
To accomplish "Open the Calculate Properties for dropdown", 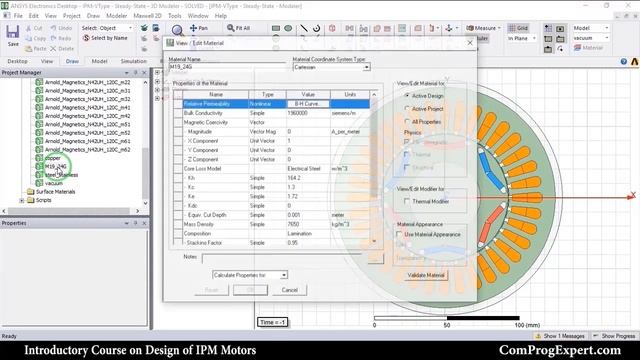I will tap(250, 275).
